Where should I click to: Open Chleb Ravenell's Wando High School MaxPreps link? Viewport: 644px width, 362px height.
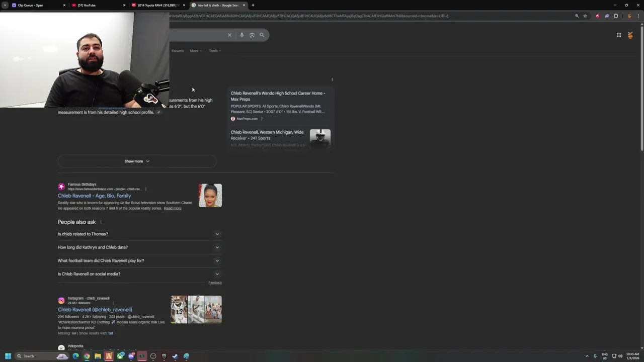pos(278,96)
